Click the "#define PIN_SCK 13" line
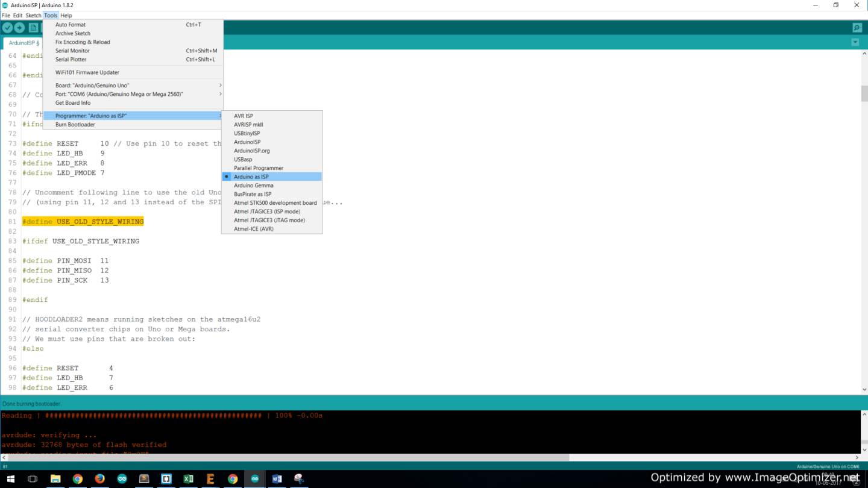Screen dimensions: 868x488 point(66,280)
